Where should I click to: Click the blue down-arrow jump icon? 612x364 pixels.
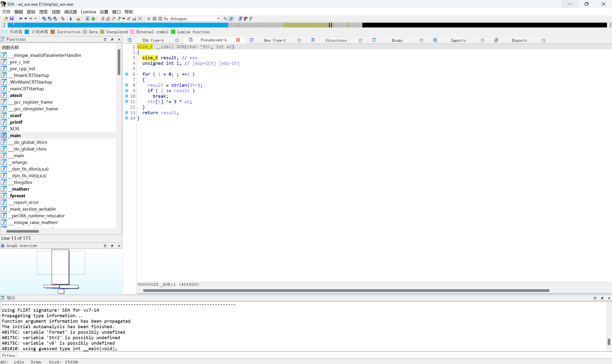click(71, 19)
